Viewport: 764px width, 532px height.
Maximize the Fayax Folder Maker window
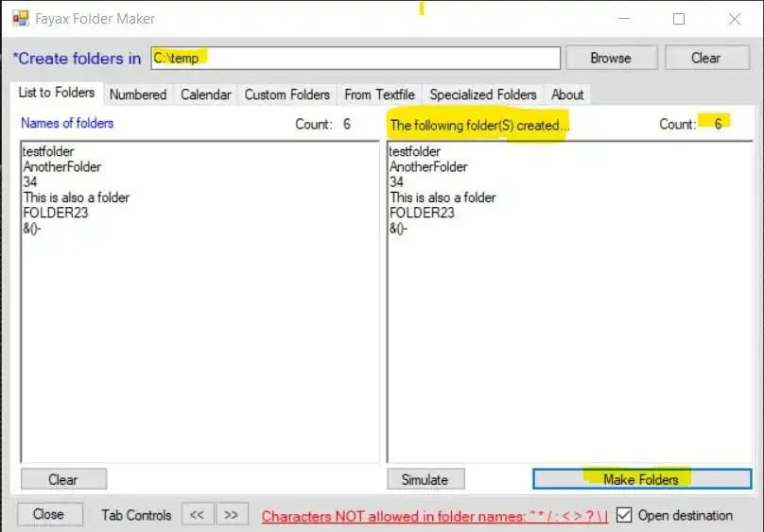click(x=679, y=19)
